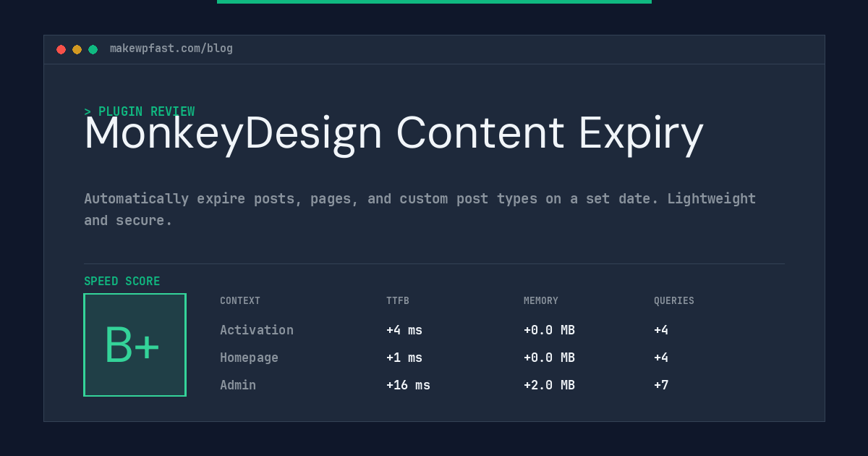Click the plugin description paragraph
The width and height of the screenshot is (868, 456).
pos(420,209)
